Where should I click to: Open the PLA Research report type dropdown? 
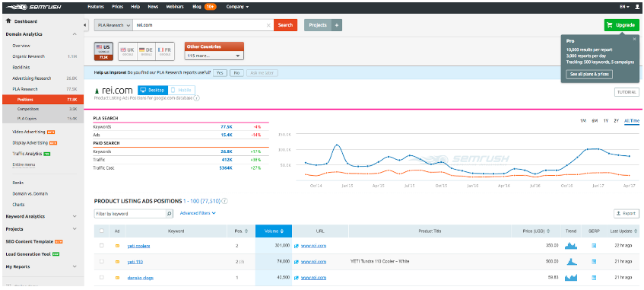coord(113,25)
